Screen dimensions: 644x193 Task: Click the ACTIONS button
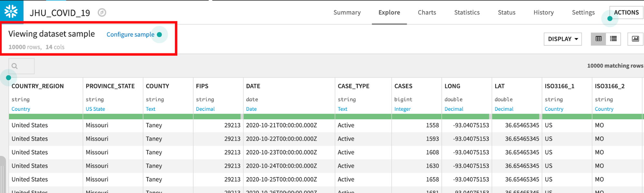[x=626, y=13]
